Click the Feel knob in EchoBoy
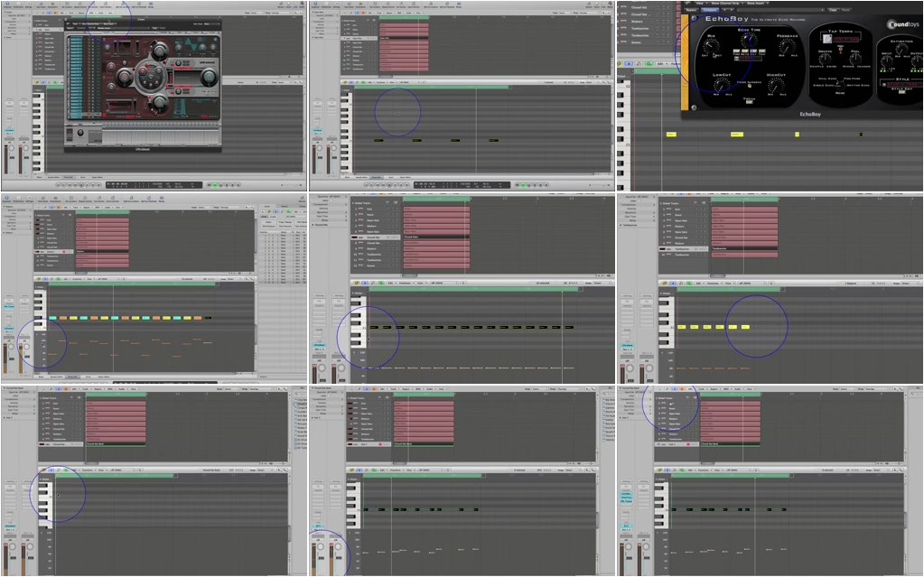 [x=855, y=59]
